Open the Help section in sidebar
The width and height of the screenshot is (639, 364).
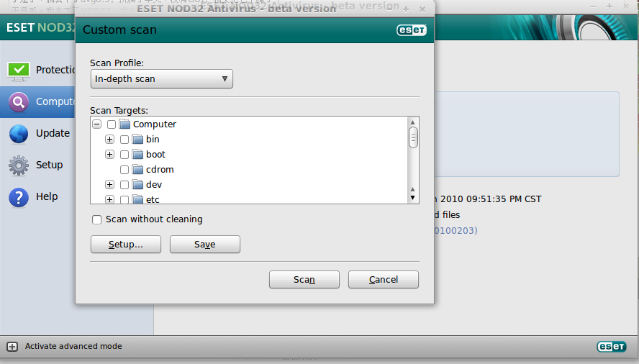point(37,197)
